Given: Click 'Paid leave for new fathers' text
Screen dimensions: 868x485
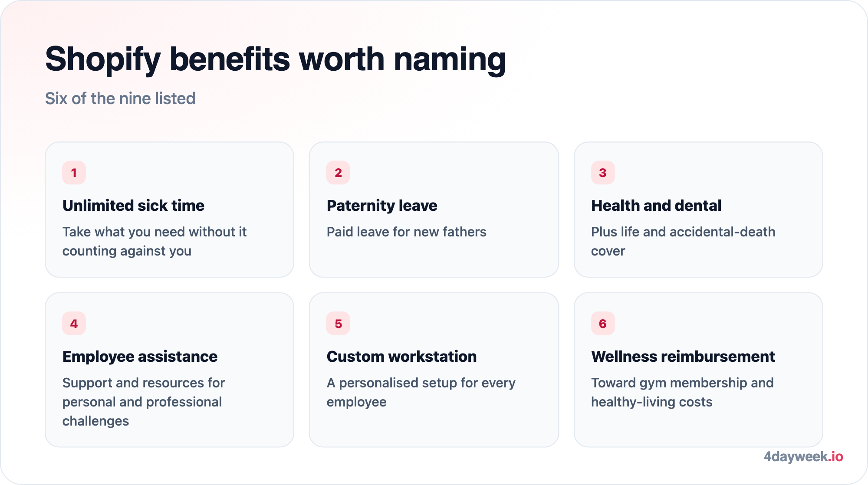Looking at the screenshot, I should pos(406,232).
